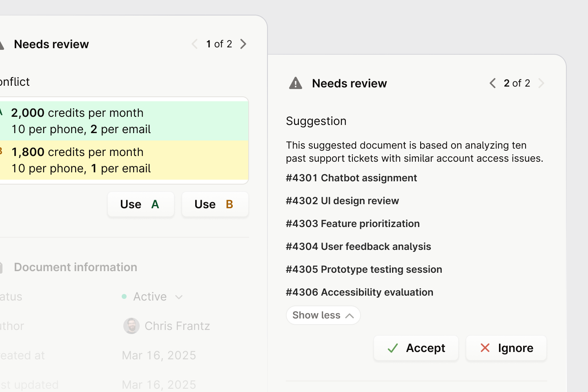Screen dimensions: 588x392
Task: Click the red X on Ignore
Action: tap(485, 348)
